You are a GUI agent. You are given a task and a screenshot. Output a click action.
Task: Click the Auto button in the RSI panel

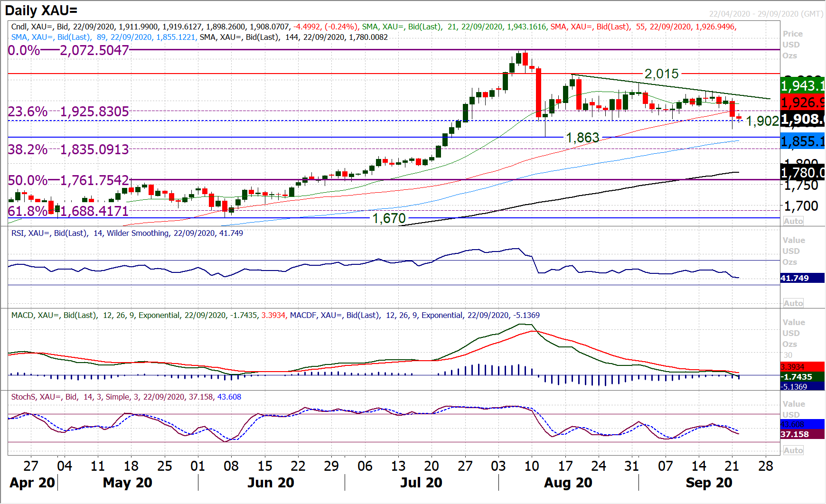point(793,303)
